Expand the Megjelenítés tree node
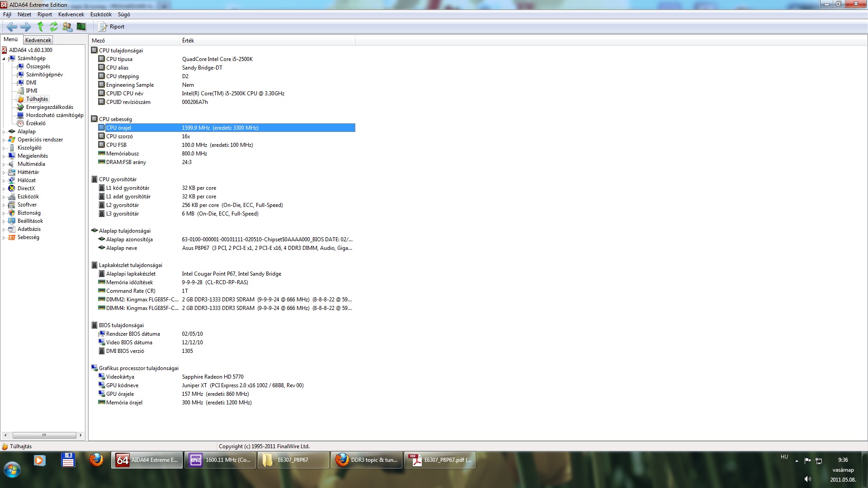868x488 pixels. [4, 156]
